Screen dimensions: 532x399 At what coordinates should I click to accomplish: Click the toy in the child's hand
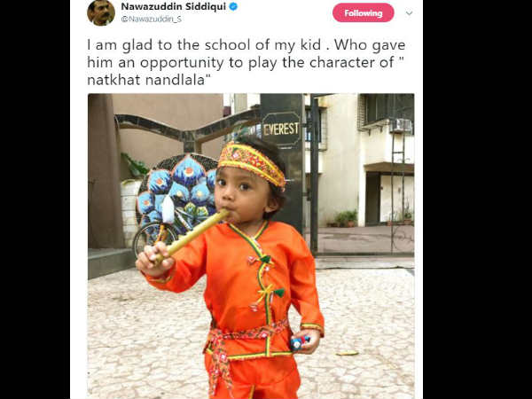pyautogui.click(x=300, y=342)
